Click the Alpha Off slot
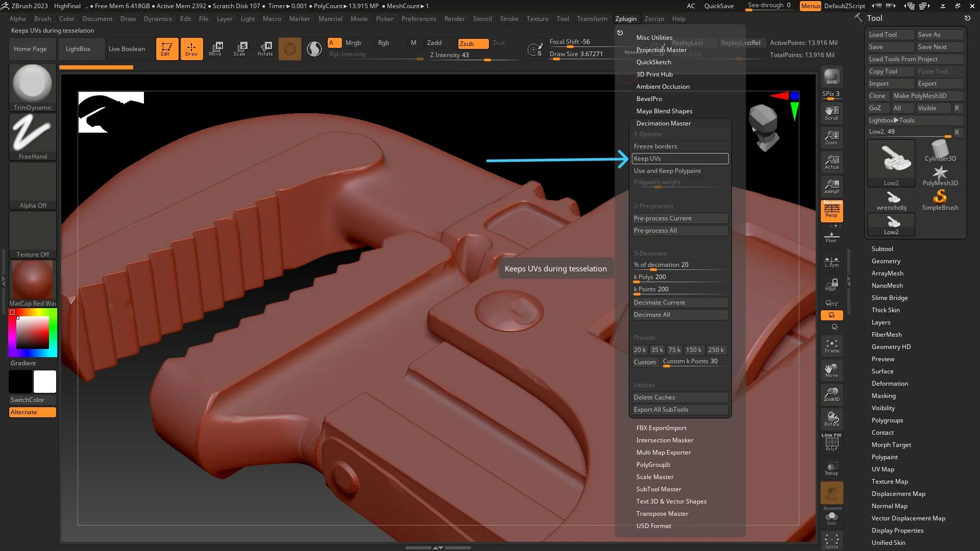Screen dimensions: 980x551 [33, 185]
